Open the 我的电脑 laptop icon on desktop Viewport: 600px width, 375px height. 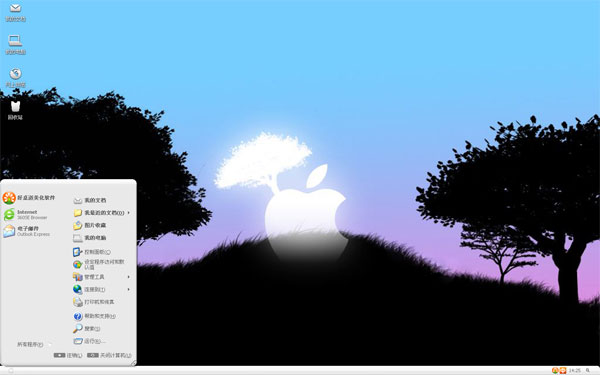pyautogui.click(x=15, y=44)
